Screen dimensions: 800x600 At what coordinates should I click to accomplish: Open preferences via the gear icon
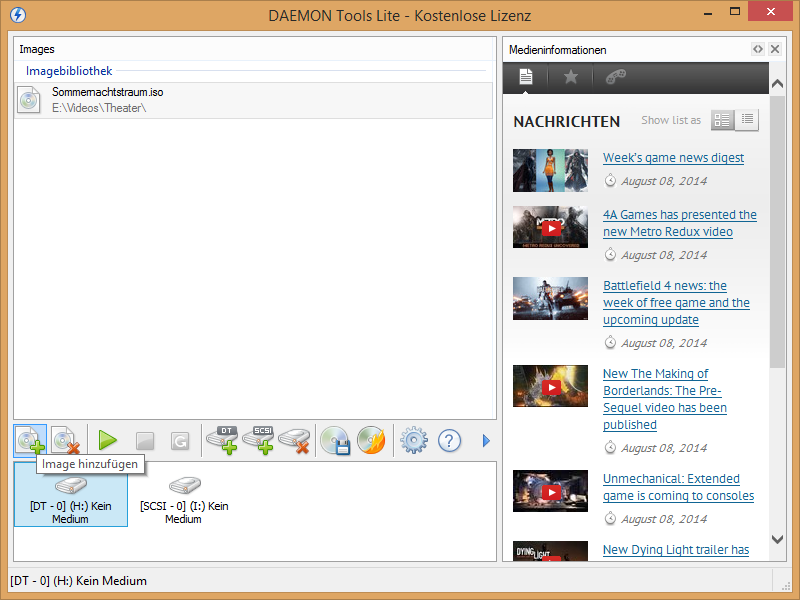tap(413, 440)
